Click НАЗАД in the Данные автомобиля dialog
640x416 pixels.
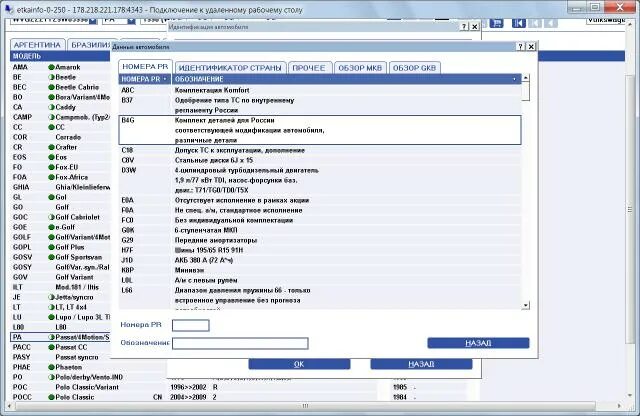(x=478, y=343)
